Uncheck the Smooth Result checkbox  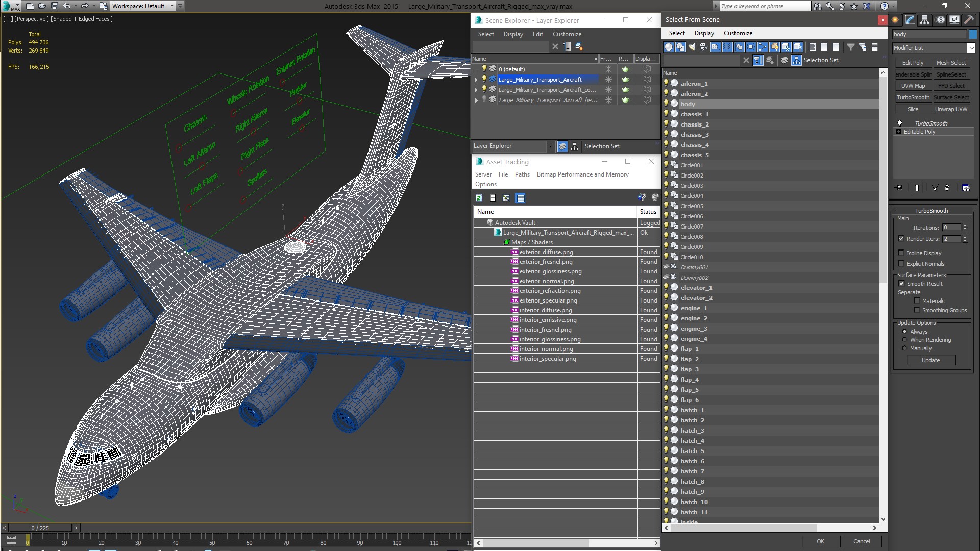click(901, 284)
